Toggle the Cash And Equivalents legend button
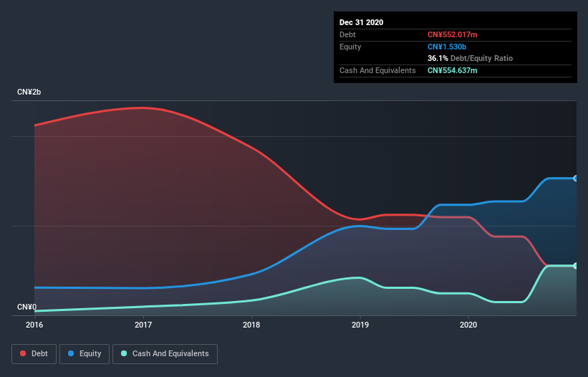The image size is (588, 377). click(x=165, y=354)
